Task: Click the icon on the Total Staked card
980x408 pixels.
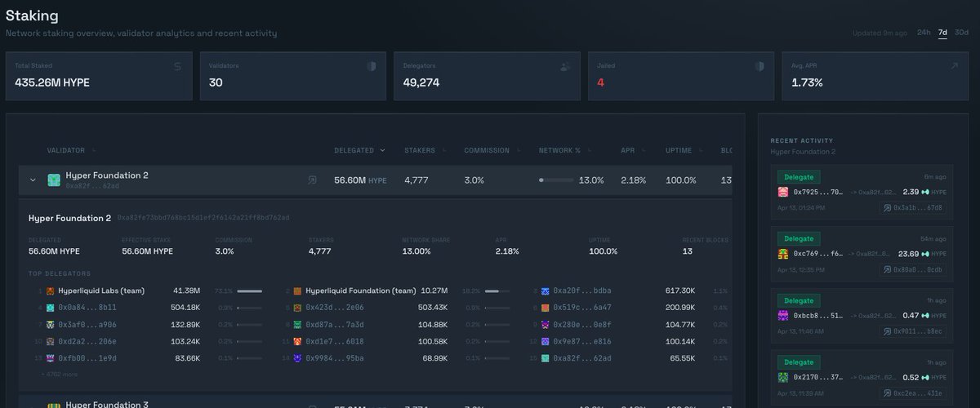Action: point(177,66)
